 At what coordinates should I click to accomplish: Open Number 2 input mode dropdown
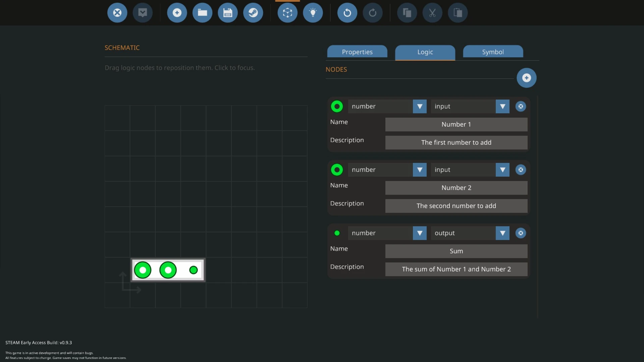(x=502, y=170)
